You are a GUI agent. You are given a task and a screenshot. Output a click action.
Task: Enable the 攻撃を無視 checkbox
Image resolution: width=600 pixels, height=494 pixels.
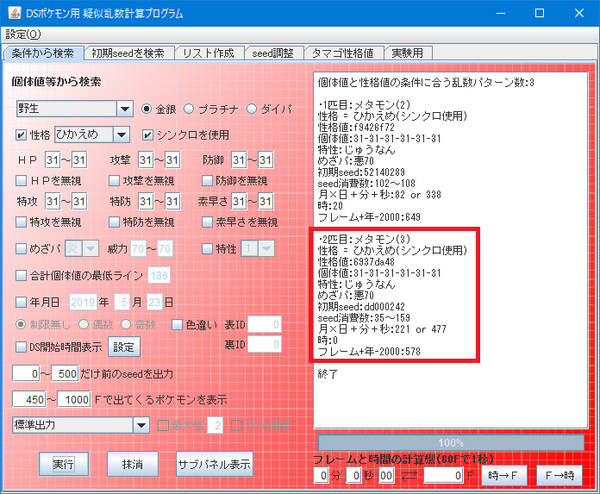pyautogui.click(x=114, y=181)
